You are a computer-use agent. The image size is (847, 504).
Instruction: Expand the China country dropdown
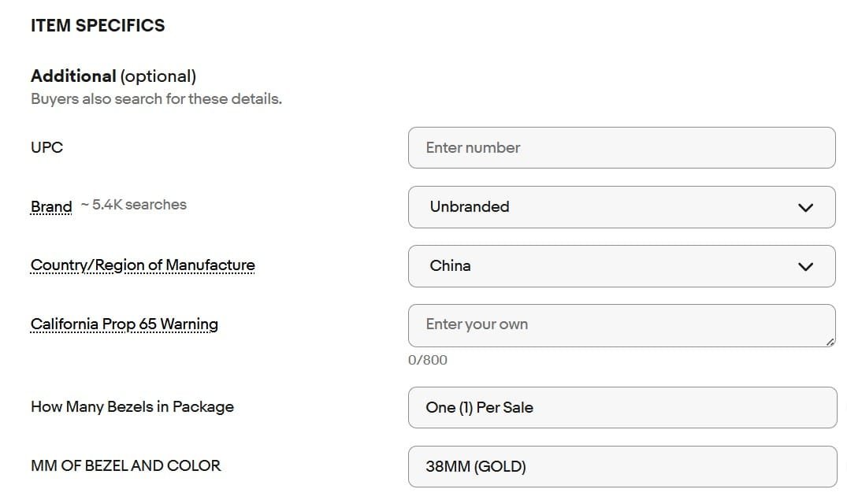[621, 266]
